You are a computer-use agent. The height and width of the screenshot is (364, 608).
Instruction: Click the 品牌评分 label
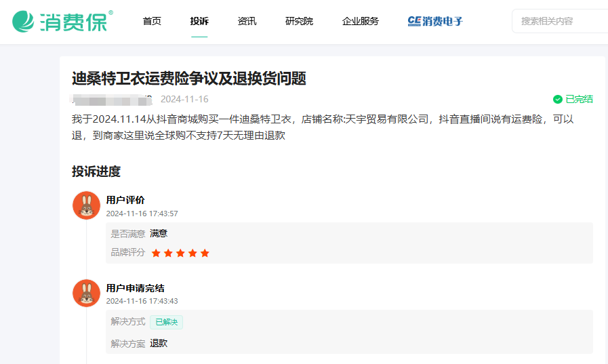tap(128, 252)
